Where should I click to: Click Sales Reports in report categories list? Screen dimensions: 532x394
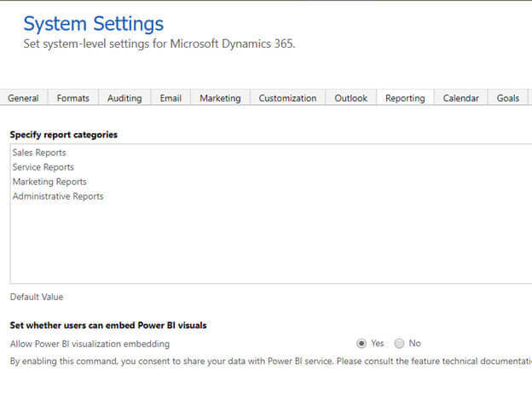pyautogui.click(x=39, y=153)
